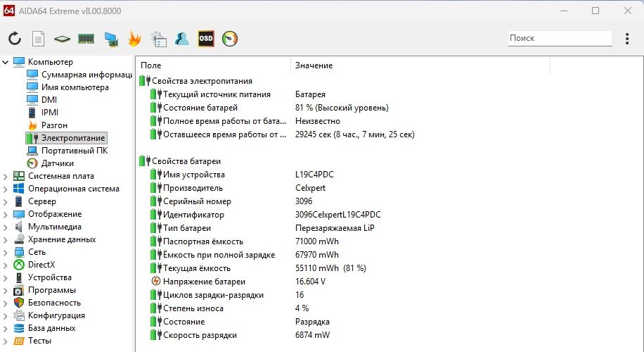Click the Refresh toolbar icon
644x352 pixels.
[x=15, y=39]
